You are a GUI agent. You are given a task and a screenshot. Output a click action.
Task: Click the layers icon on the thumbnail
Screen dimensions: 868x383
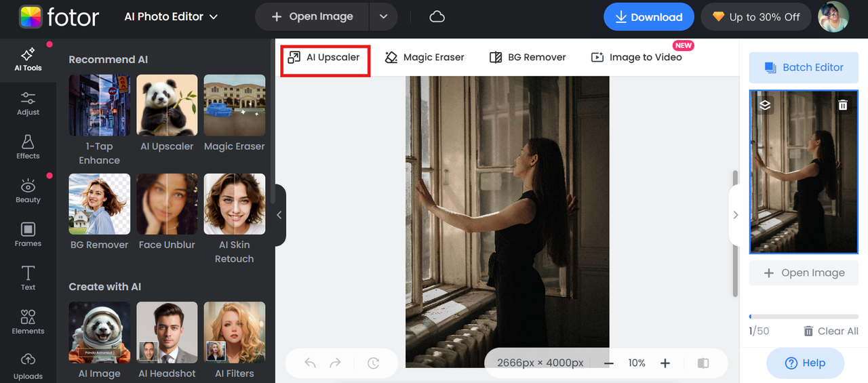coord(765,105)
